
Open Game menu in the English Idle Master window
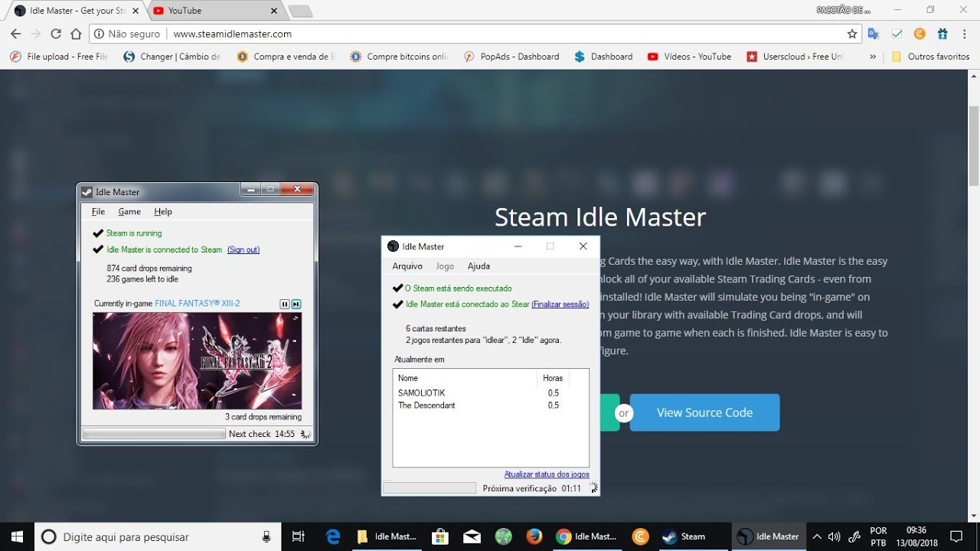pos(129,212)
